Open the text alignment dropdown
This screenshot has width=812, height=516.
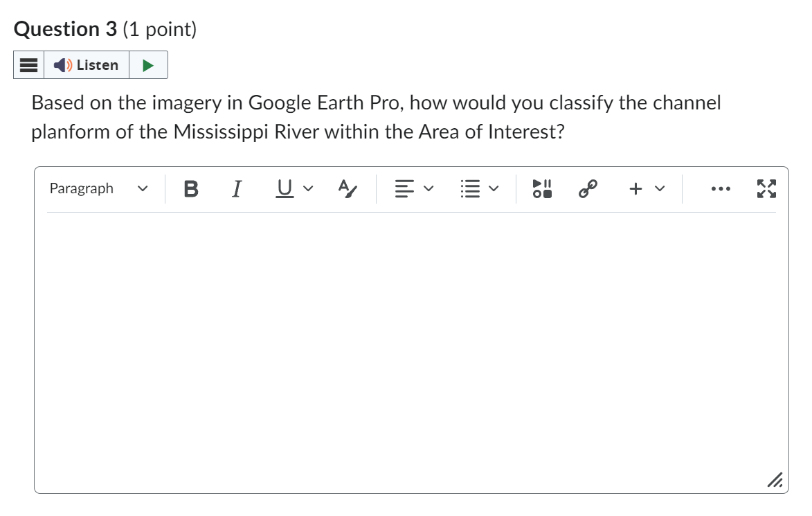[x=414, y=188]
